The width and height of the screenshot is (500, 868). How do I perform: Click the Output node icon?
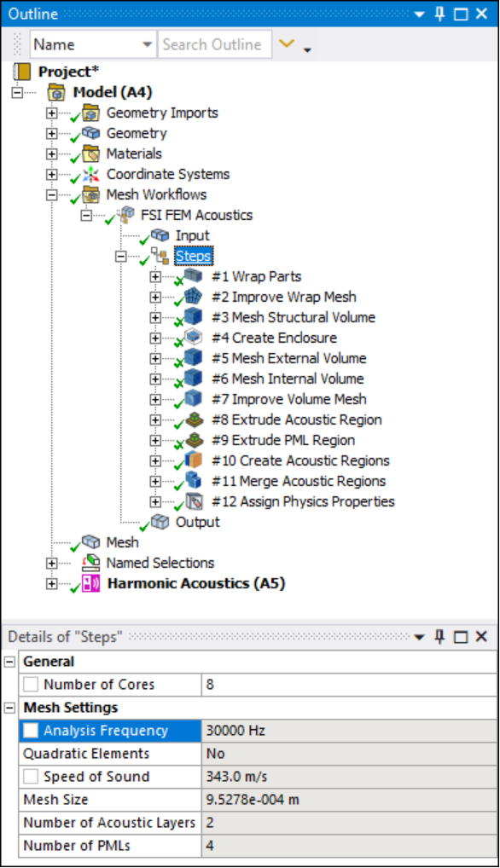tap(160, 522)
